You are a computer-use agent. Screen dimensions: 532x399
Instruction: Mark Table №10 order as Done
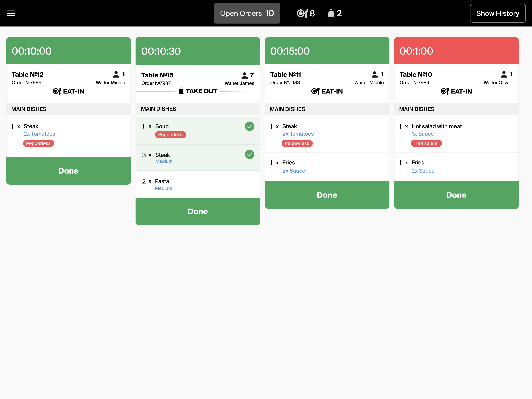tap(456, 195)
